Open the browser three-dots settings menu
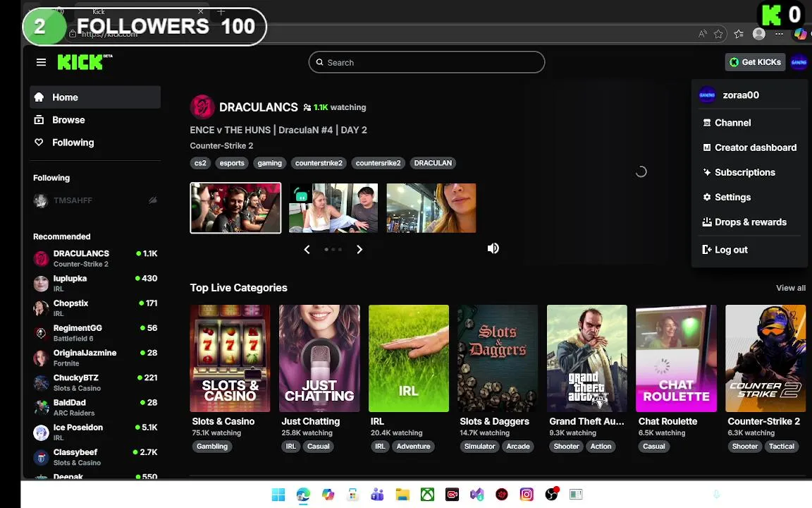This screenshot has height=508, width=812. point(779,34)
